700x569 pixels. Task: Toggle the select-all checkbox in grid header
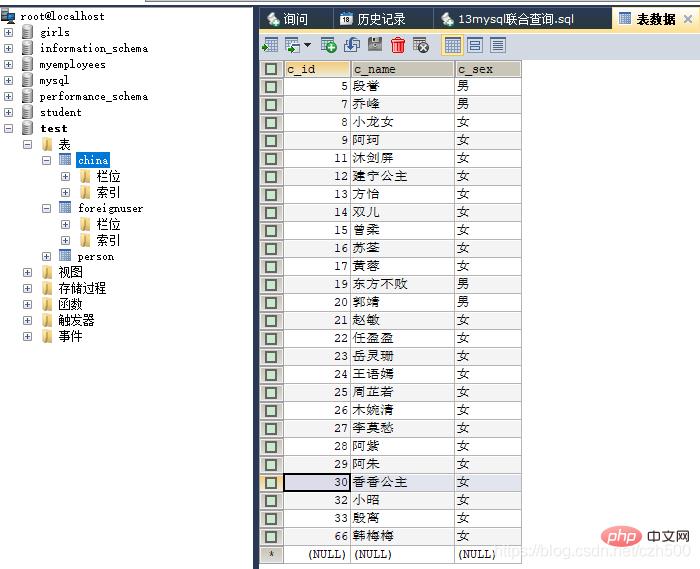[271, 69]
